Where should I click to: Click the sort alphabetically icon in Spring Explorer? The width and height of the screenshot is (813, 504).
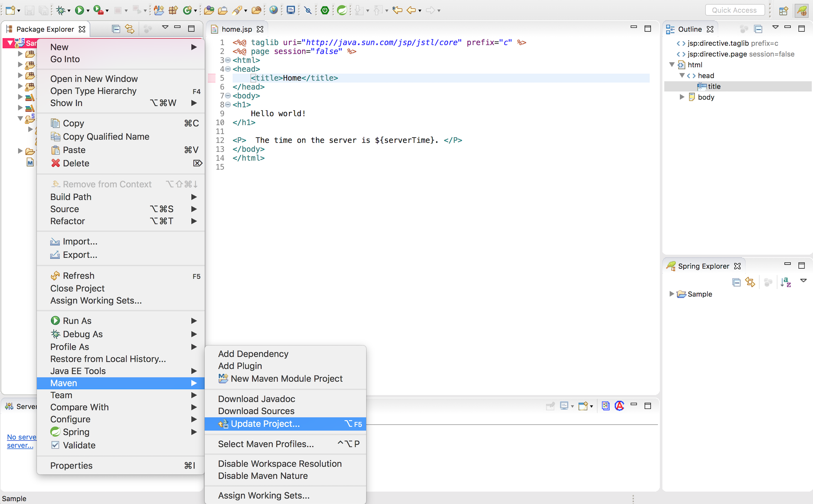[786, 282]
